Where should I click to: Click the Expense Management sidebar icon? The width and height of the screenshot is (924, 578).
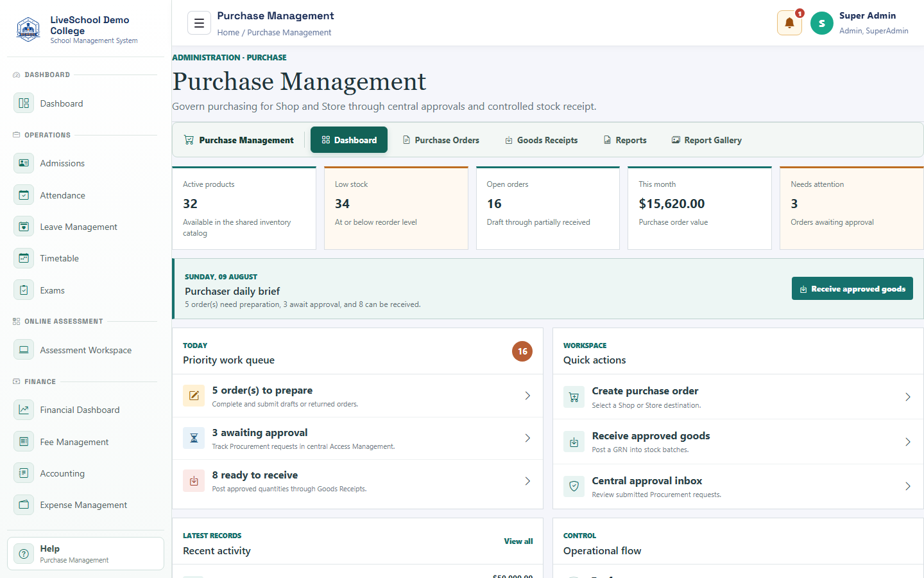pyautogui.click(x=24, y=505)
